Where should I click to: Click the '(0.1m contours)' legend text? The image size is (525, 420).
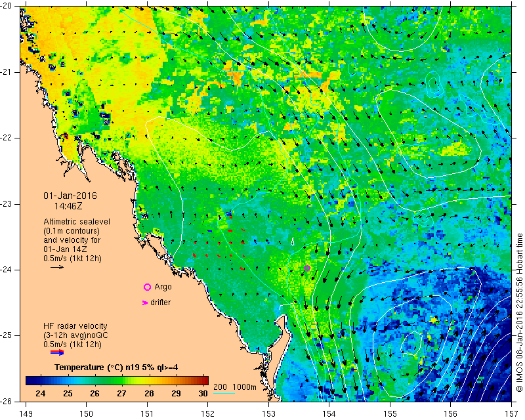click(72, 231)
